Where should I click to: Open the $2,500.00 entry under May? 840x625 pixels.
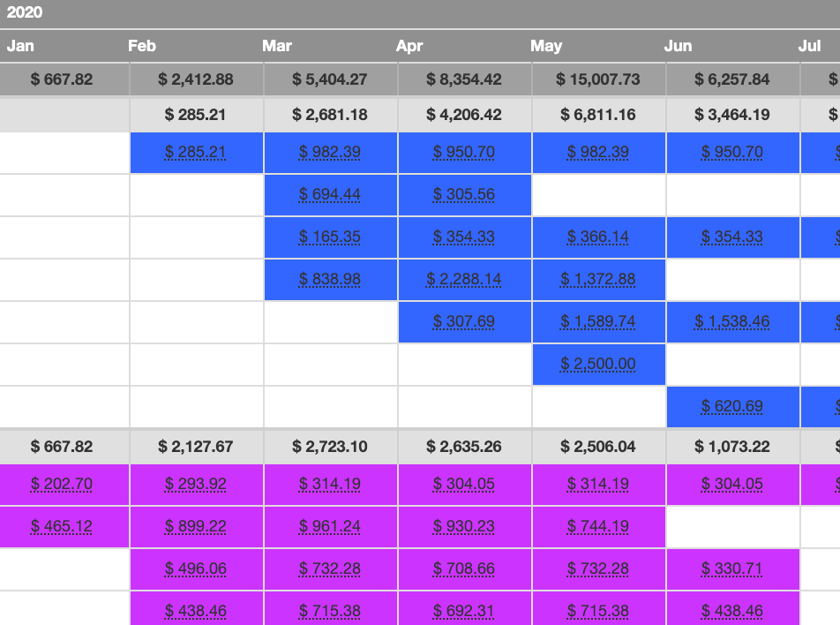tap(598, 363)
